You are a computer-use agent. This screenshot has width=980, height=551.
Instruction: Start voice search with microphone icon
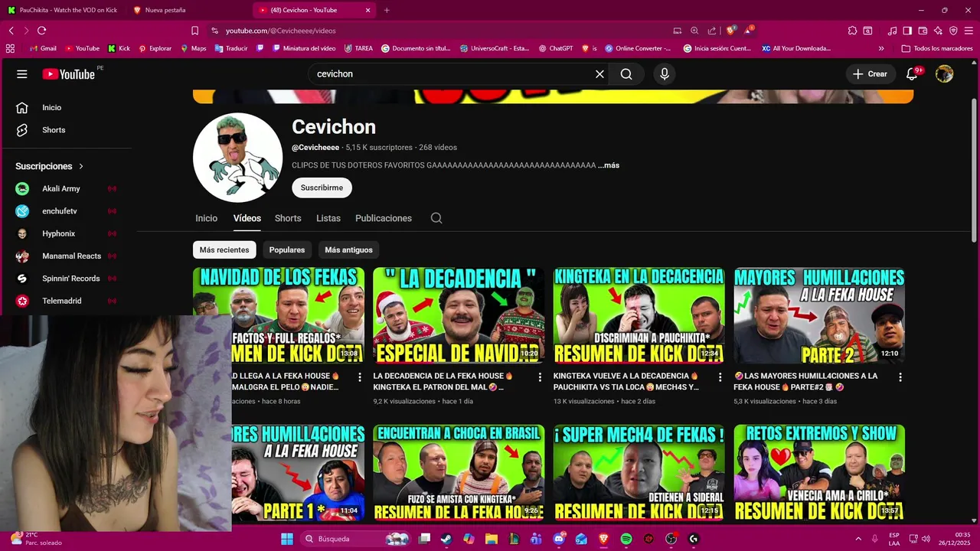coord(665,74)
